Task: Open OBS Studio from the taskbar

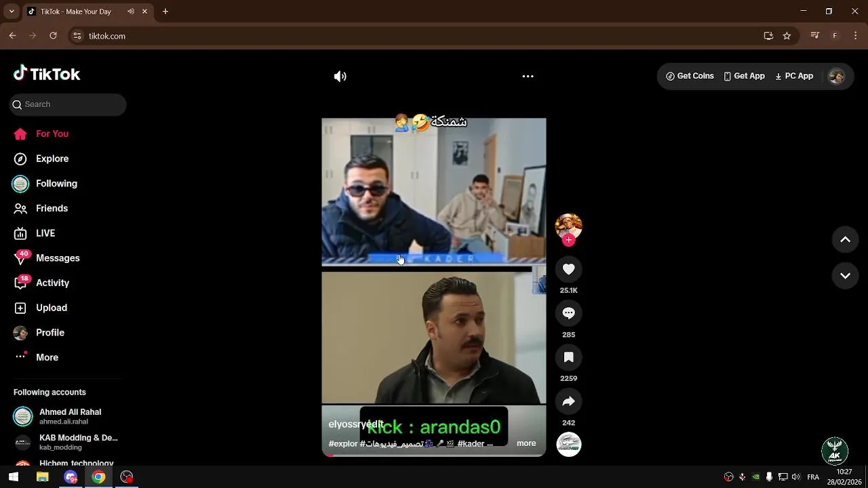Action: [x=127, y=477]
